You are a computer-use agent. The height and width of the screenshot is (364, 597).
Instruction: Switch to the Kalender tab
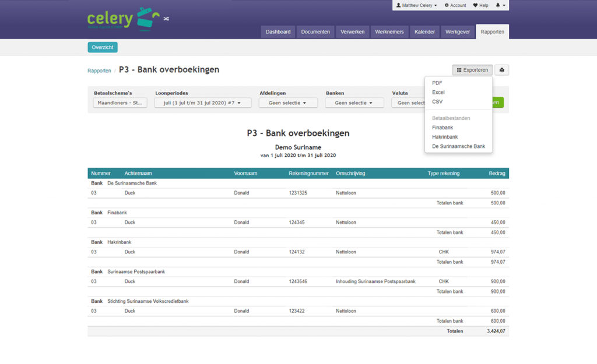click(x=424, y=32)
